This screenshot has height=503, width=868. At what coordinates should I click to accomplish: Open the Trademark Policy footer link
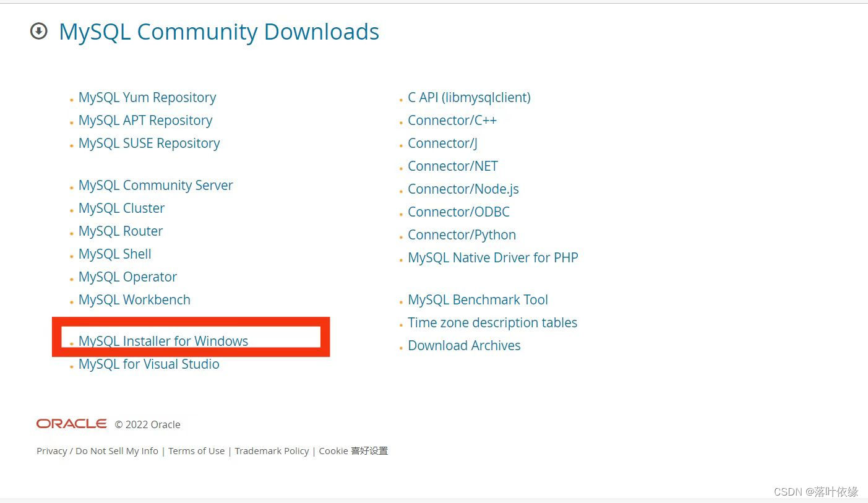click(272, 451)
